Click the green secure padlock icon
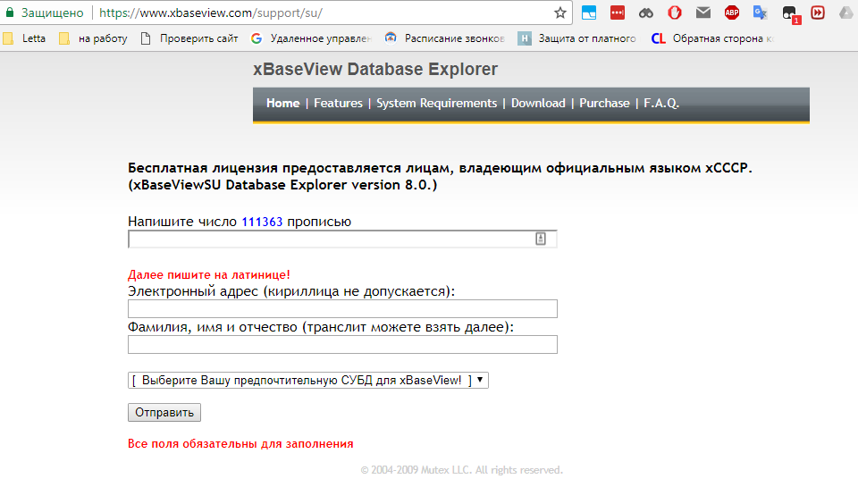Image resolution: width=858 pixels, height=504 pixels. [9, 12]
